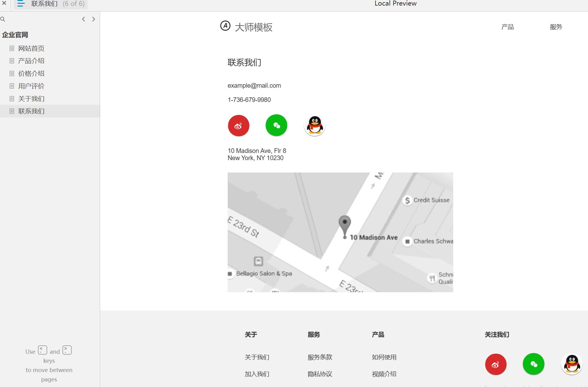Screen dimensions: 588x387
Task: Click page icon beside 网站首页
Action: 12,48
